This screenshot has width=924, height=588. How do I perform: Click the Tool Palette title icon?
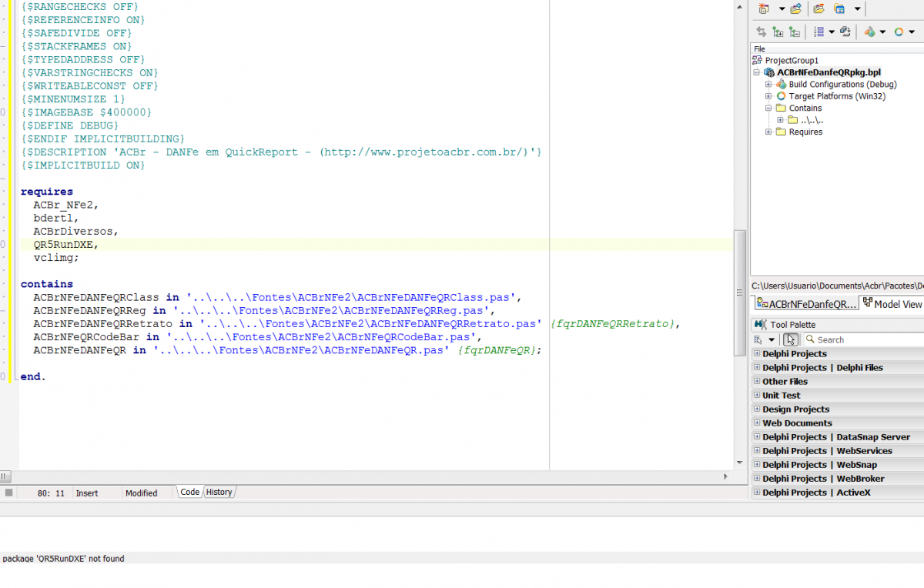click(760, 325)
